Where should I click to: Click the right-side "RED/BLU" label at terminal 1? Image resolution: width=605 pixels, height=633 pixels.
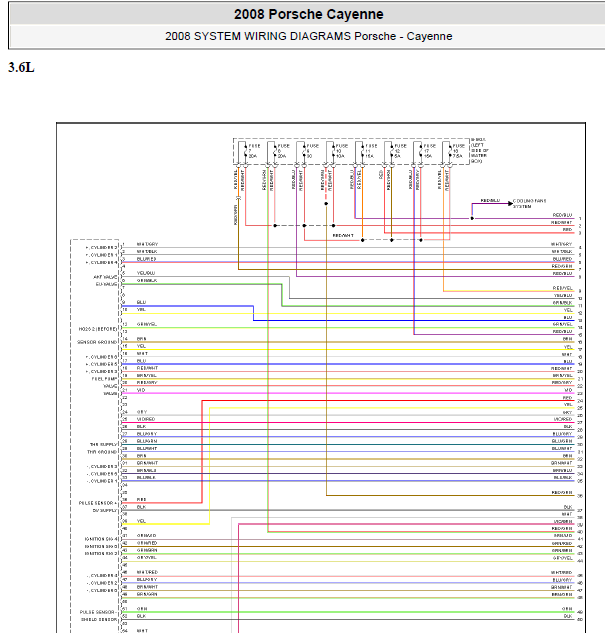point(562,215)
